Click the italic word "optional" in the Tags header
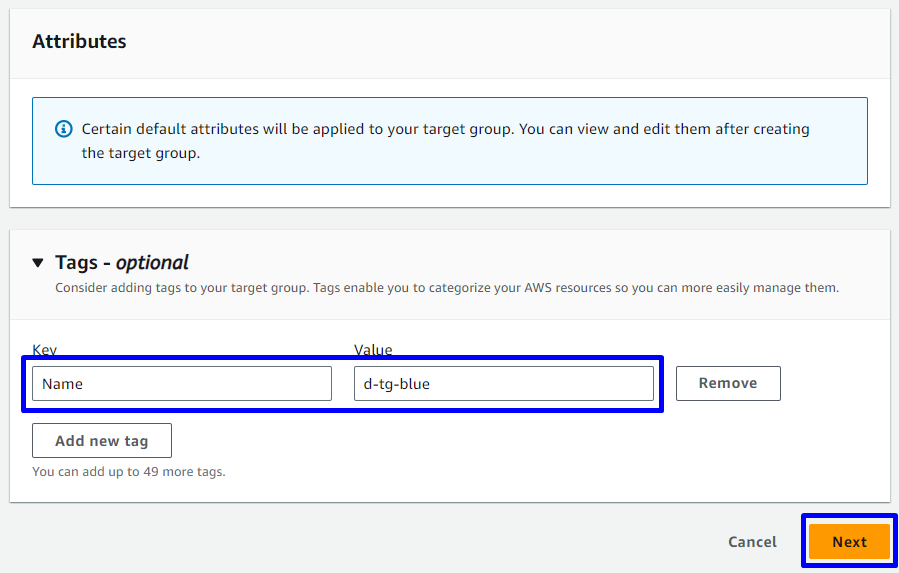This screenshot has height=573, width=899. [x=152, y=263]
